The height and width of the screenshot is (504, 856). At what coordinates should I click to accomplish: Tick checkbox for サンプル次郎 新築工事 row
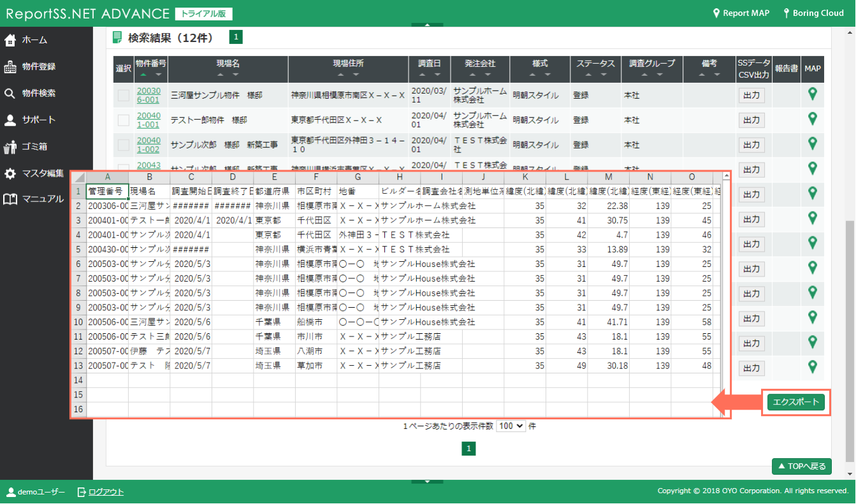124,145
